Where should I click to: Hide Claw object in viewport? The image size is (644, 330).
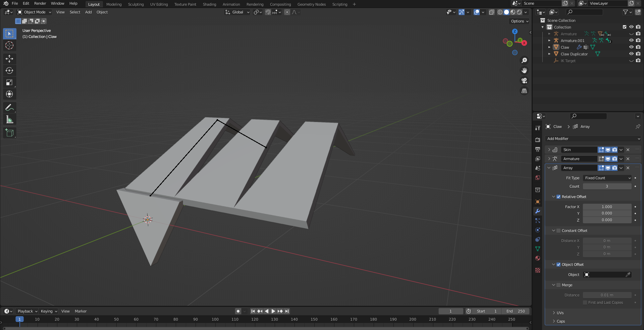click(631, 47)
